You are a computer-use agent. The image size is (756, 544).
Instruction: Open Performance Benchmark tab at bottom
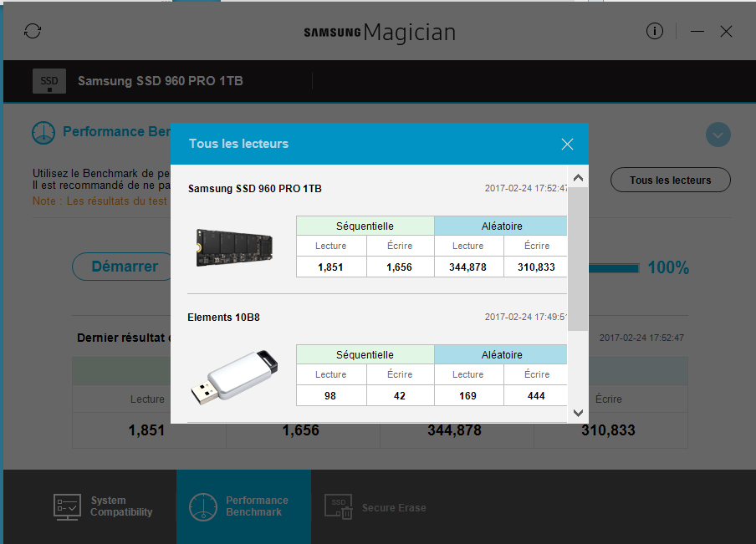pos(243,507)
